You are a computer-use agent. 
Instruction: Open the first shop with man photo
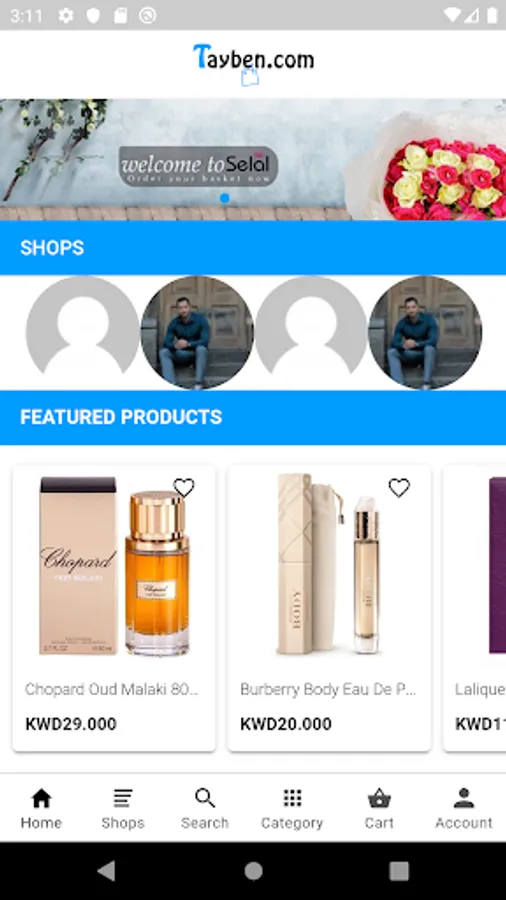coord(197,332)
